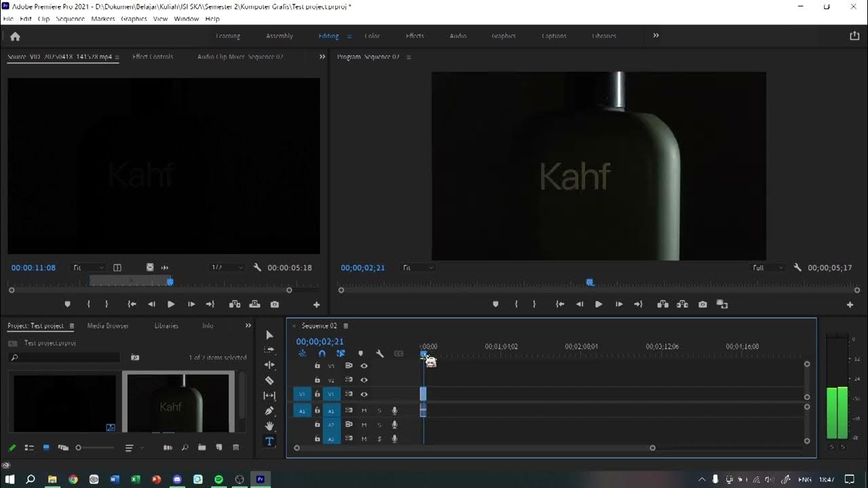This screenshot has width=868, height=488.
Task: Mute the A1 audio track
Action: [x=364, y=411]
